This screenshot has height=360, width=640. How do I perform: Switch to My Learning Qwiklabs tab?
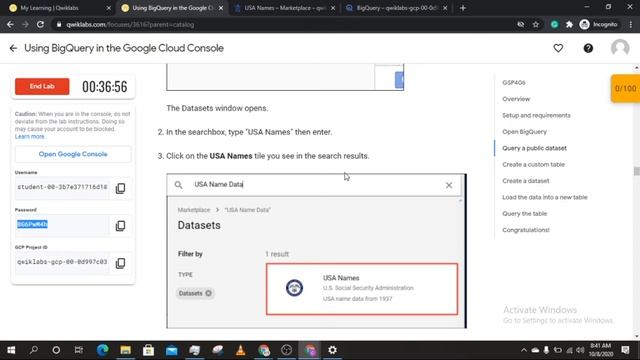60,8
